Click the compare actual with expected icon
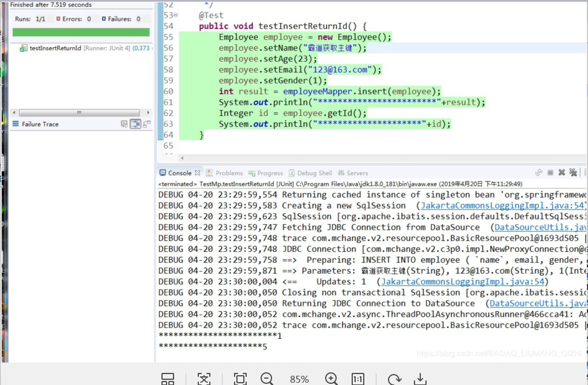 coord(146,124)
